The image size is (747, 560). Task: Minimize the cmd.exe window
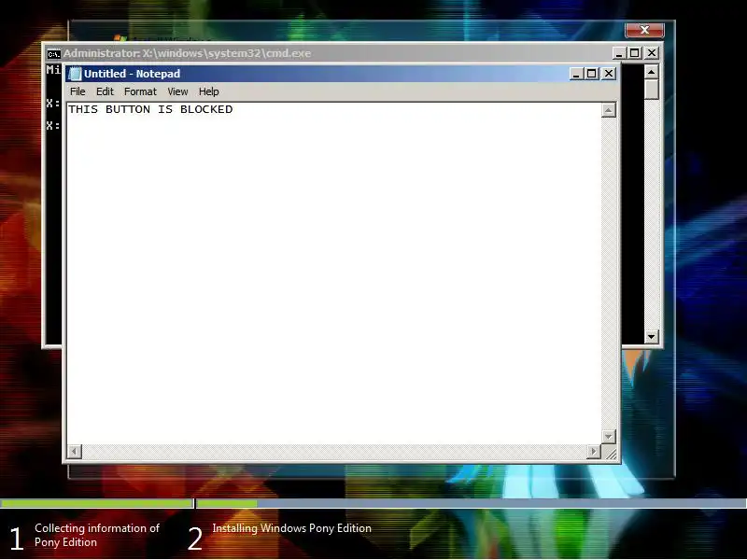pos(619,53)
